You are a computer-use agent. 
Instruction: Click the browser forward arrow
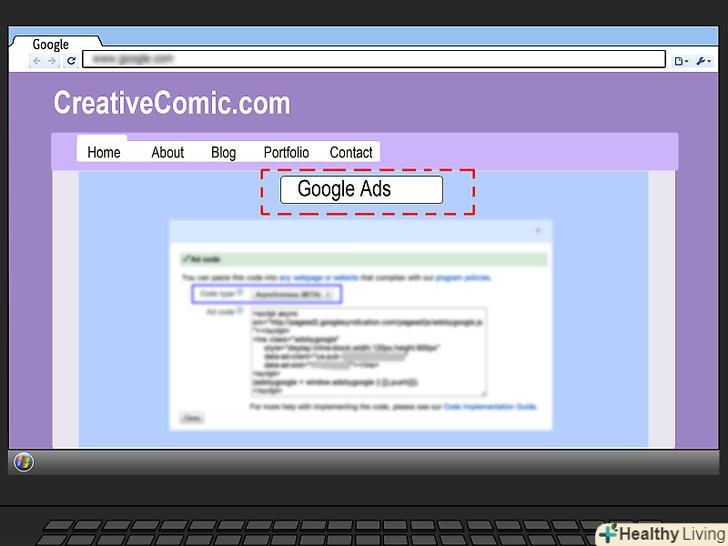(x=52, y=61)
